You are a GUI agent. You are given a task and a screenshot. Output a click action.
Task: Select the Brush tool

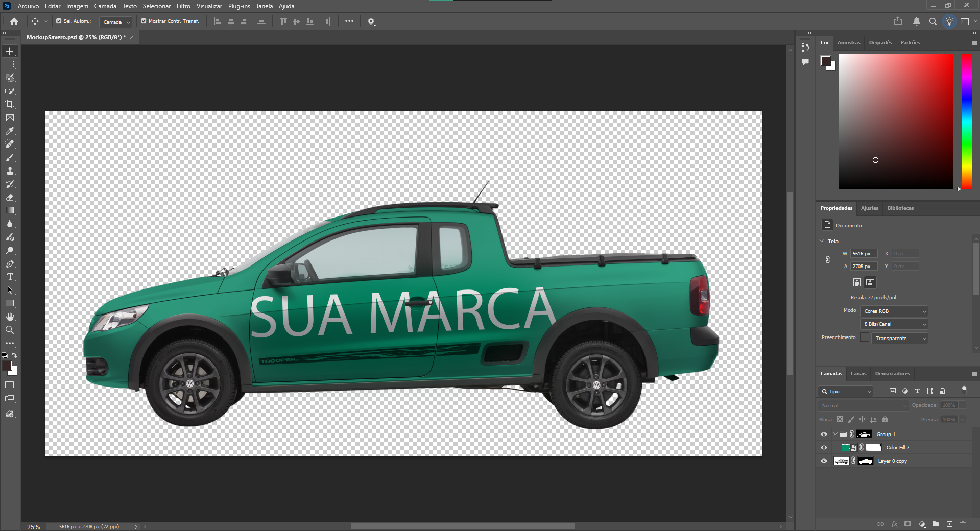(10, 158)
